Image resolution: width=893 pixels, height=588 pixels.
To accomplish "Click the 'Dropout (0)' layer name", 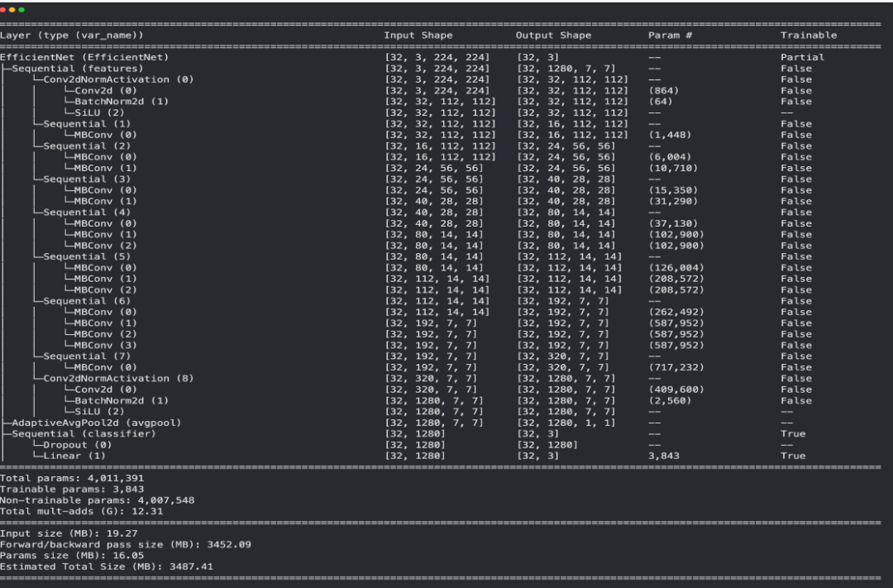I will (x=78, y=445).
